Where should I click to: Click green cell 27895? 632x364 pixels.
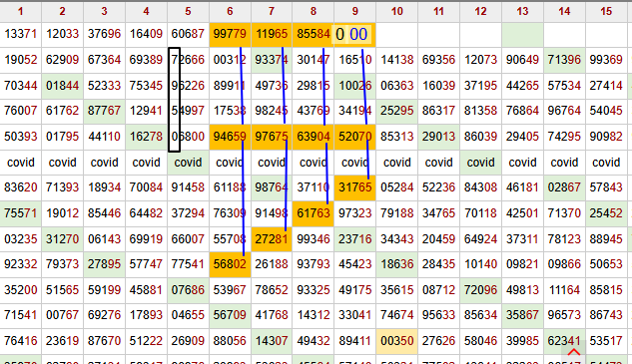tap(104, 264)
